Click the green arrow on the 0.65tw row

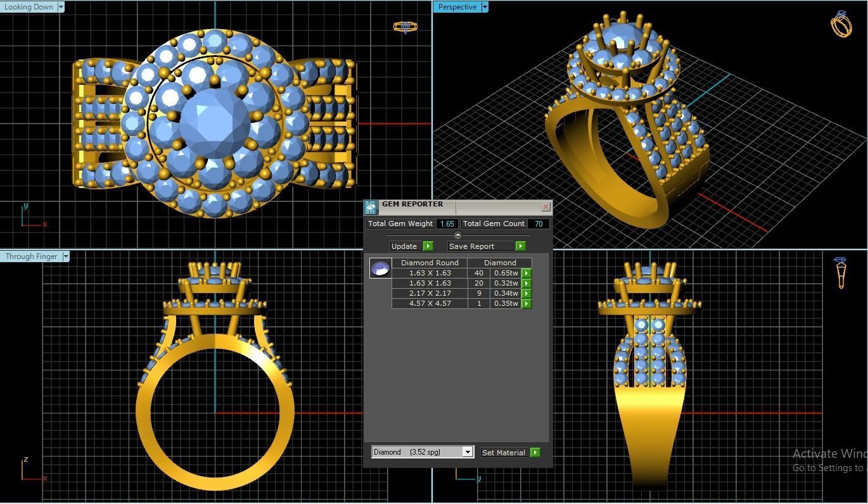coord(527,273)
